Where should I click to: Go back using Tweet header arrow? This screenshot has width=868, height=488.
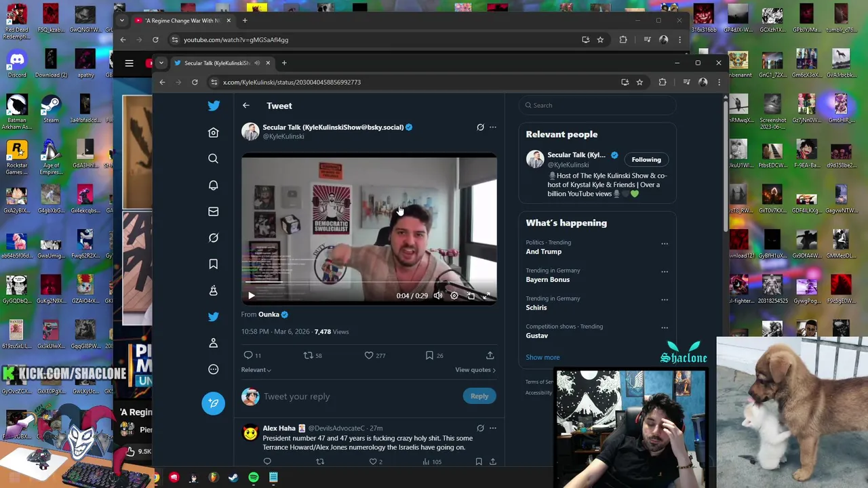click(x=246, y=106)
